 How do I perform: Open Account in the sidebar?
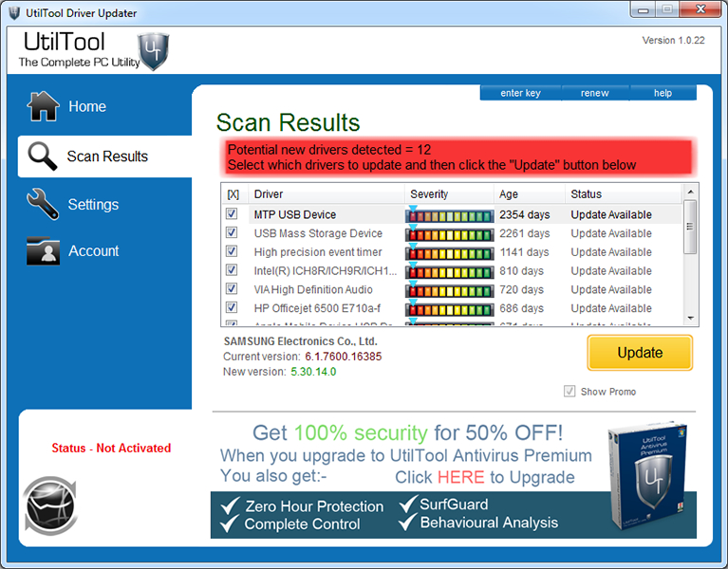pyautogui.click(x=94, y=251)
